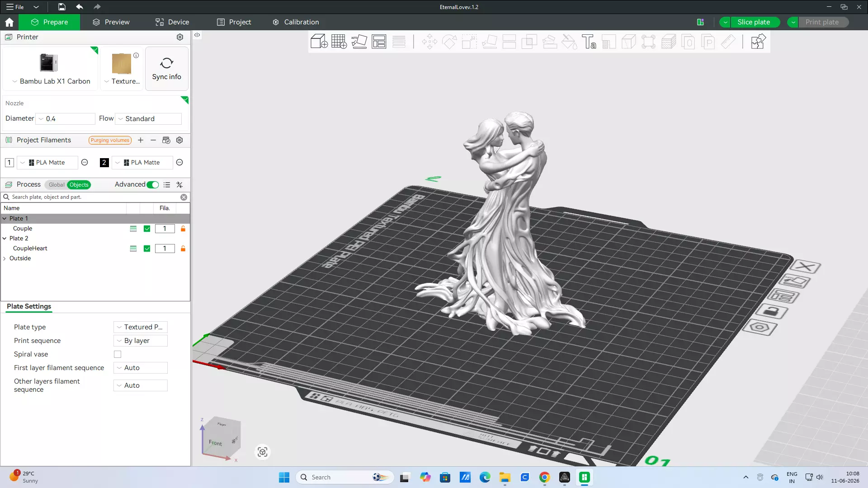
Task: Open the Print sequence dropdown
Action: coord(140,341)
